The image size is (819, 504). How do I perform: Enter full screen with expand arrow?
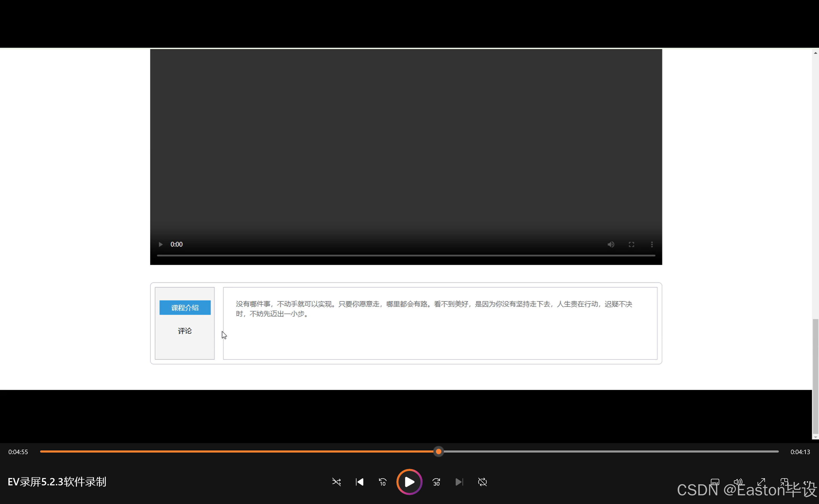761,482
